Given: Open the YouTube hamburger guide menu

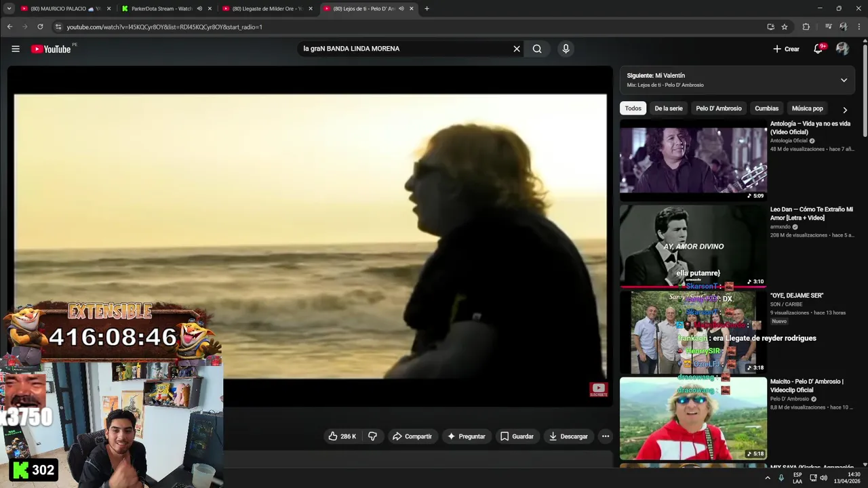Looking at the screenshot, I should point(16,49).
